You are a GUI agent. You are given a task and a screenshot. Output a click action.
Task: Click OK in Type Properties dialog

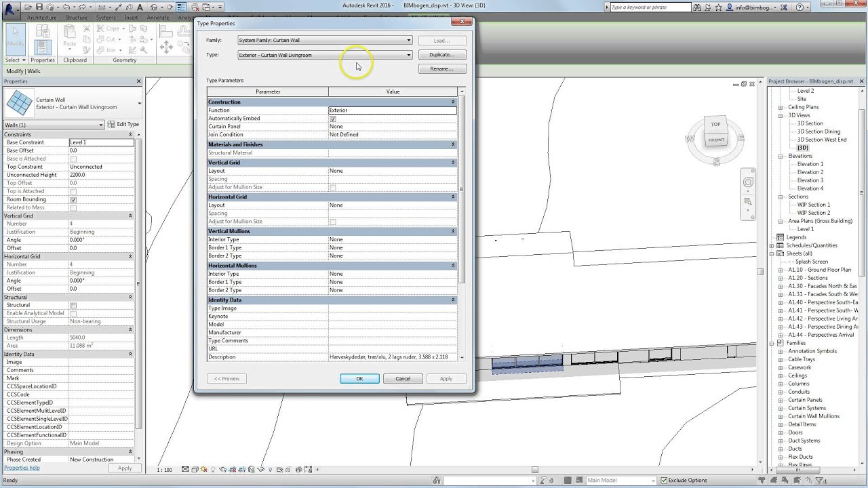point(359,379)
